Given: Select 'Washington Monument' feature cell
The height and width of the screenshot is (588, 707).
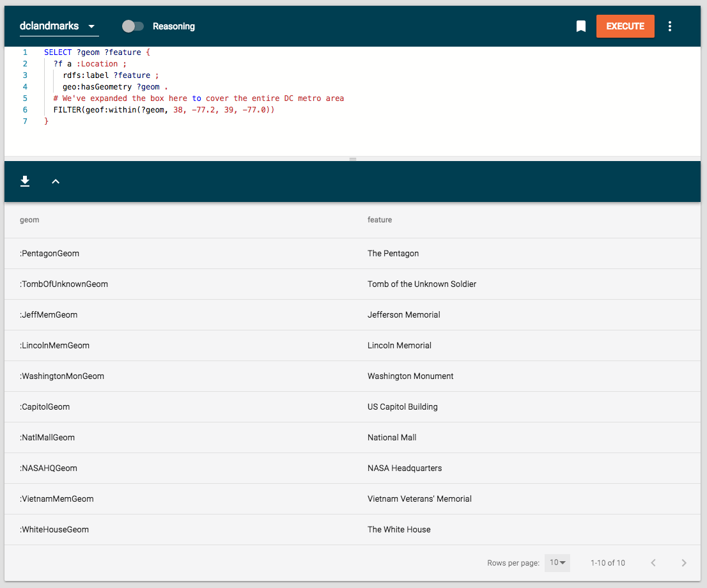Looking at the screenshot, I should [410, 376].
